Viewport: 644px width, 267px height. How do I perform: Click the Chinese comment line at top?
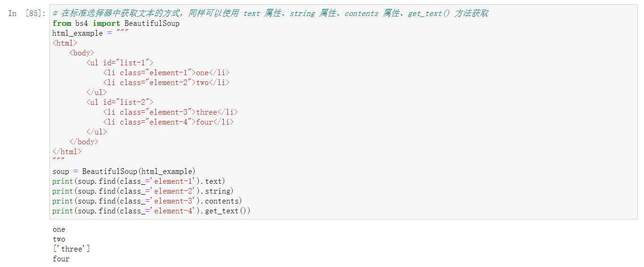tap(270, 13)
